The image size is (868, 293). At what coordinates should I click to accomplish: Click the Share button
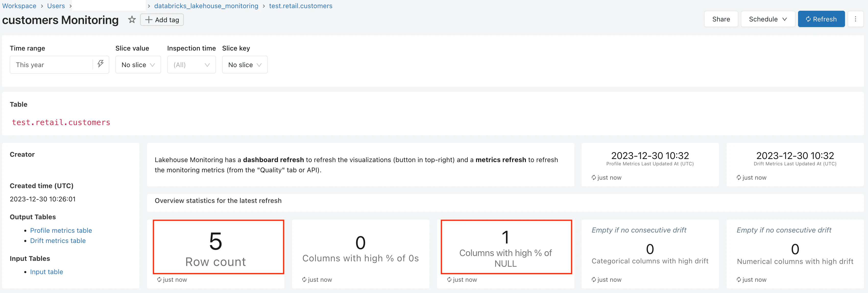pyautogui.click(x=721, y=19)
